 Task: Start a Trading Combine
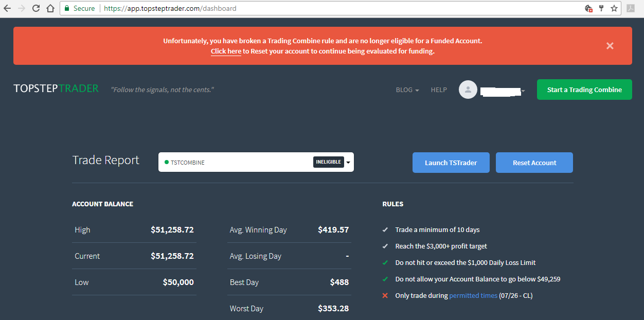584,90
